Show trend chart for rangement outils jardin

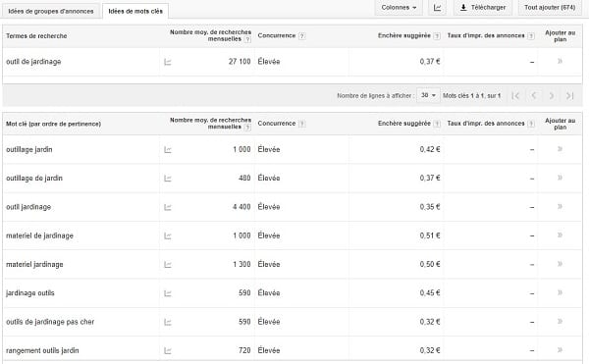click(168, 351)
